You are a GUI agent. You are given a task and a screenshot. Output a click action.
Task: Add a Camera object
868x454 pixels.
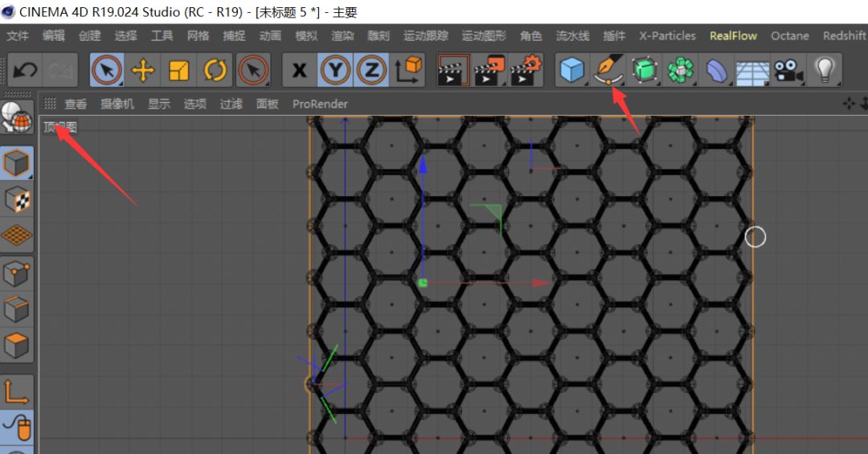click(x=788, y=71)
